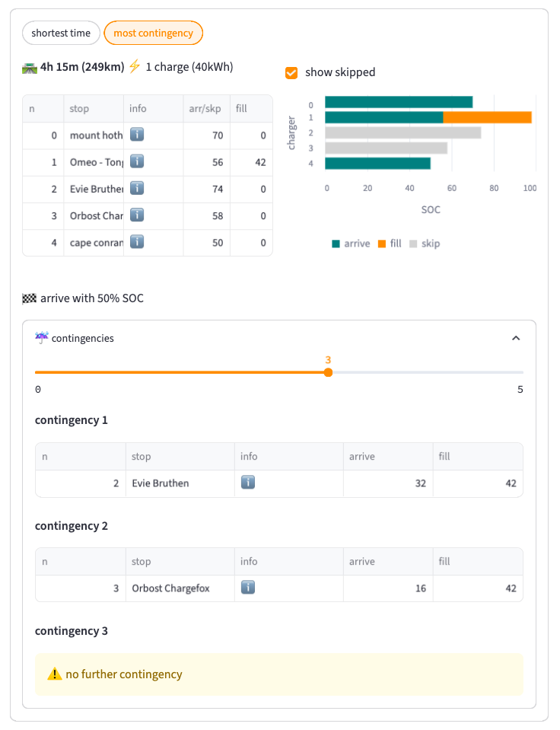560x730 pixels.
Task: Open info icon for cape conran row
Action: click(138, 241)
